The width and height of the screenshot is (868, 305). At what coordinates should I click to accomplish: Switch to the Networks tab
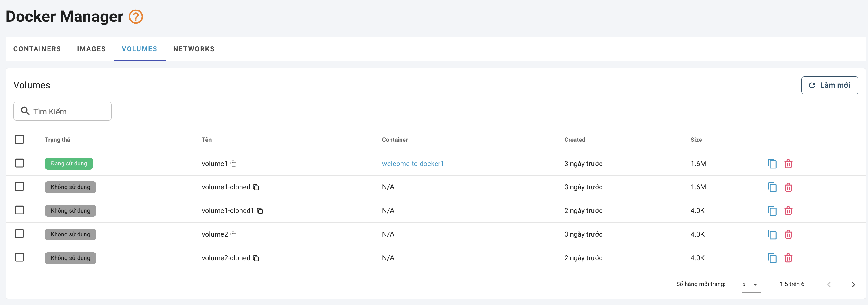click(194, 49)
